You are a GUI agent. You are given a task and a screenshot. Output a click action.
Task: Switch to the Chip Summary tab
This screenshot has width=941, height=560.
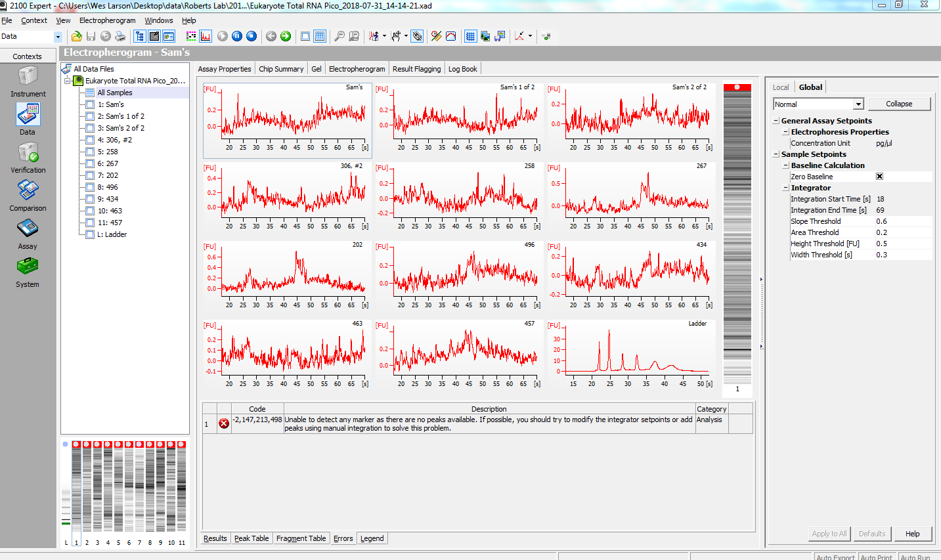pos(281,69)
